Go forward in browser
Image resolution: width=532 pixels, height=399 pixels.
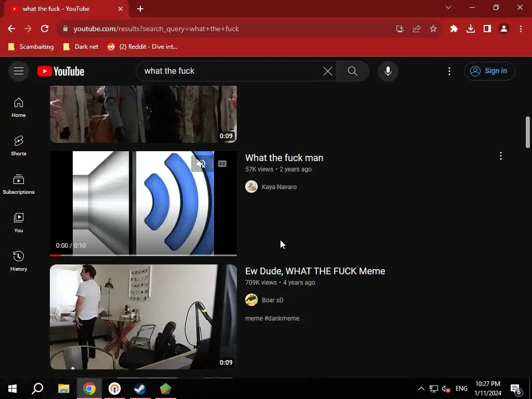[28, 29]
